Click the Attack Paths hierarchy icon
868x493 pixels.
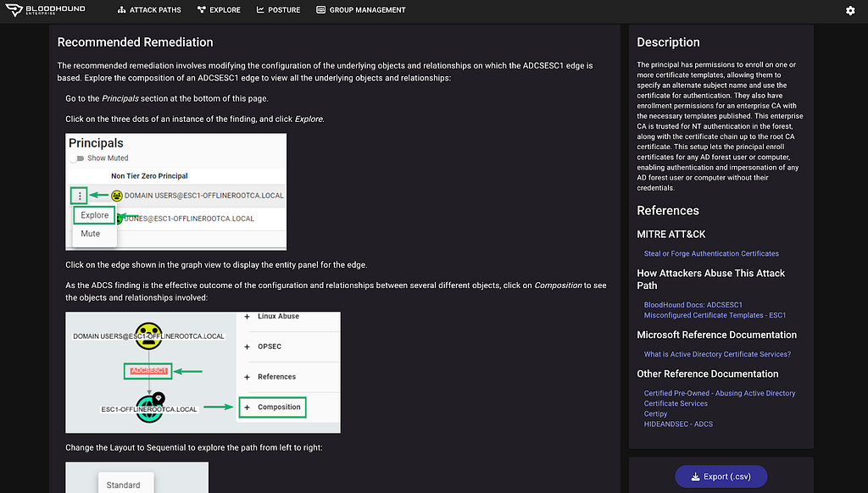click(122, 10)
